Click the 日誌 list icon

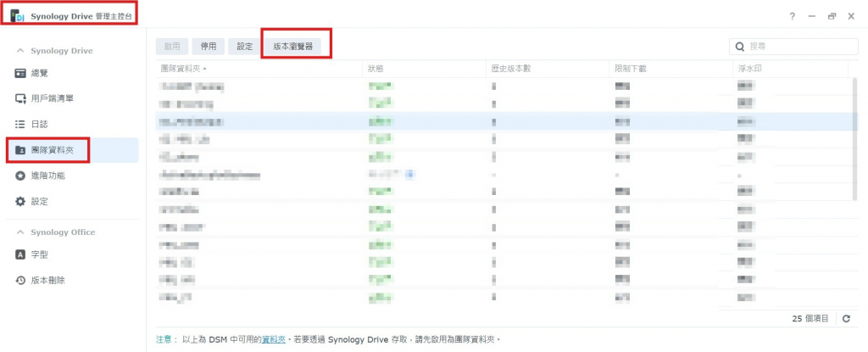[x=20, y=124]
